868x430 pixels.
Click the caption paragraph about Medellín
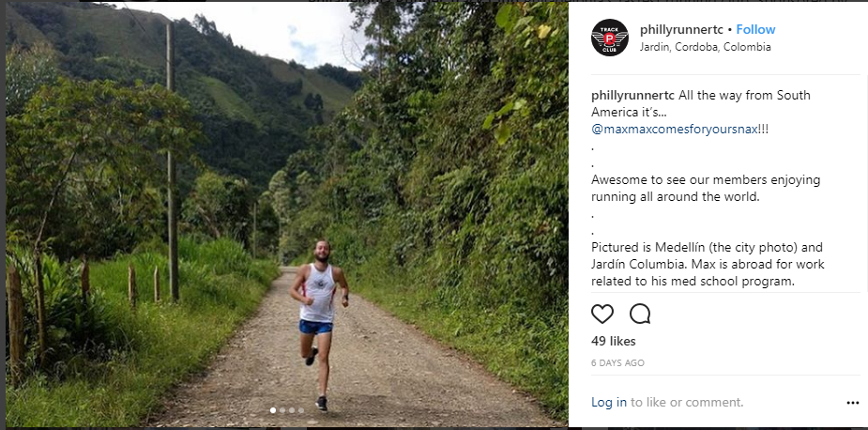pos(708,265)
